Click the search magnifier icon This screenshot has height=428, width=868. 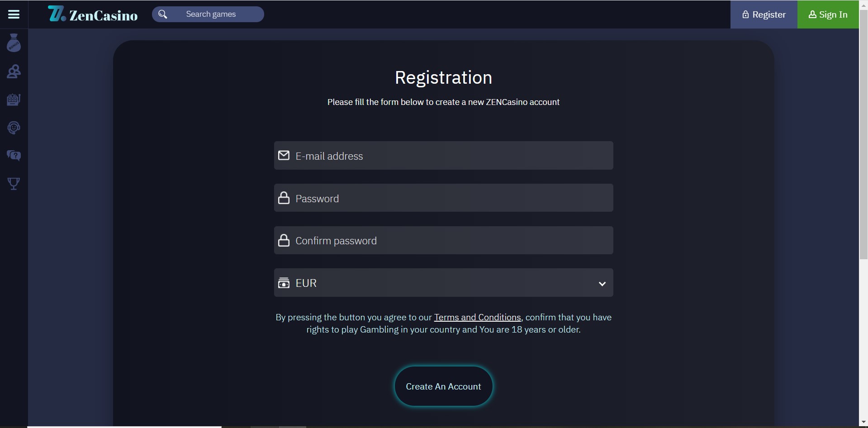pyautogui.click(x=163, y=14)
